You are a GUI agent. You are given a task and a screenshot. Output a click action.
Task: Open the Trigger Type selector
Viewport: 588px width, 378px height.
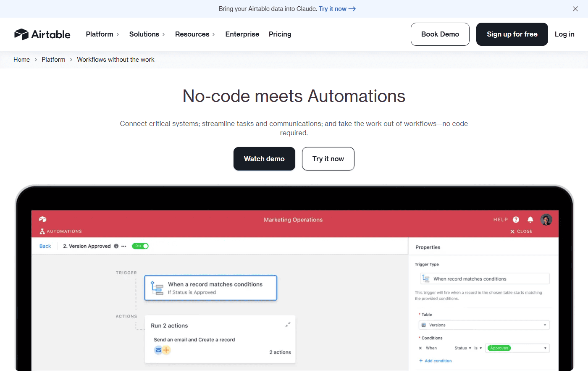485,278
